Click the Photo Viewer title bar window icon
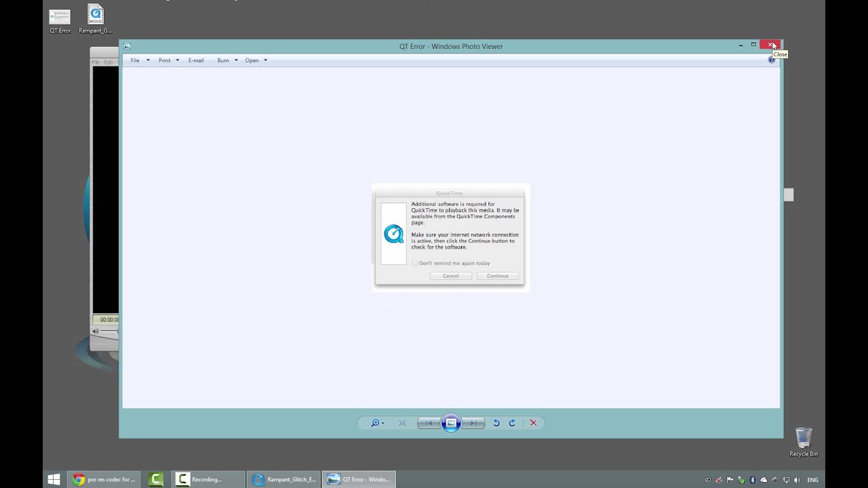Screen dimensions: 868x488 [127, 46]
